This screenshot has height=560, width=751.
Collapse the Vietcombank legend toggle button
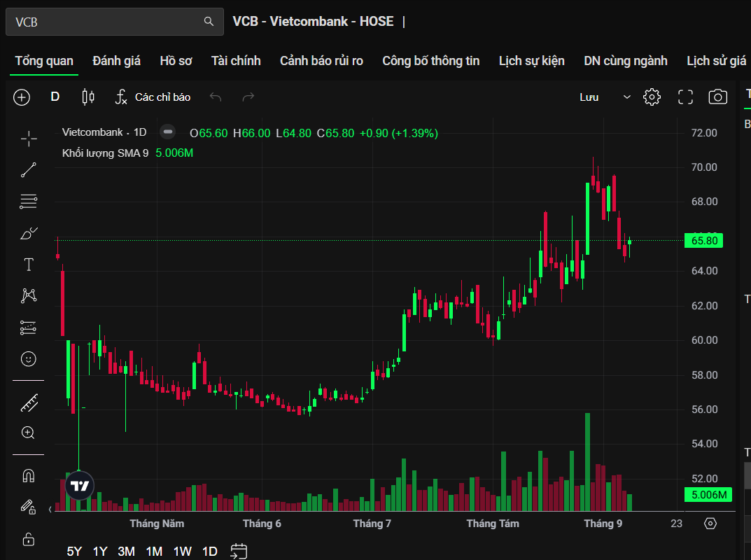[168, 132]
